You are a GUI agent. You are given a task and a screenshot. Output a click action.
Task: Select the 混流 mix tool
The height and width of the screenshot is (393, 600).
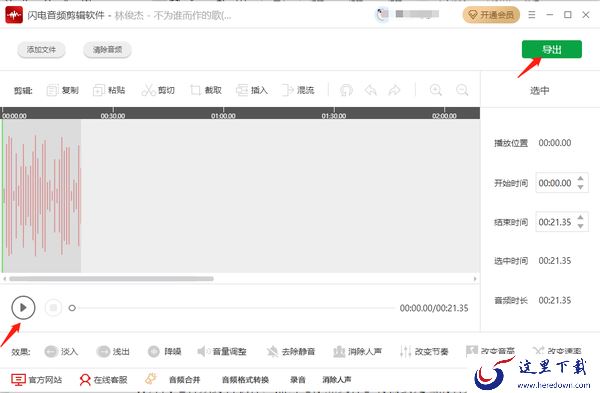click(298, 90)
